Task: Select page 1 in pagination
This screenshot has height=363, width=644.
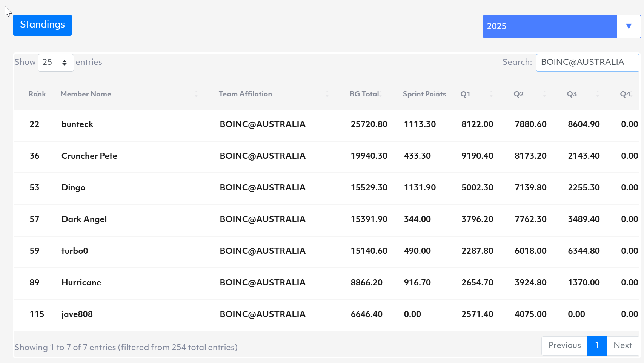Action: [x=597, y=346]
